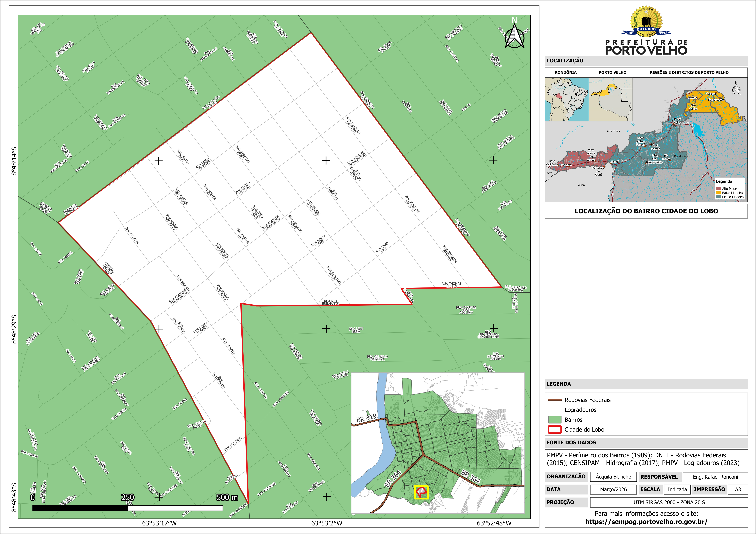The height and width of the screenshot is (534, 756).
Task: Click the Baixo Madeira orange legend swatch
Action: tap(718, 193)
